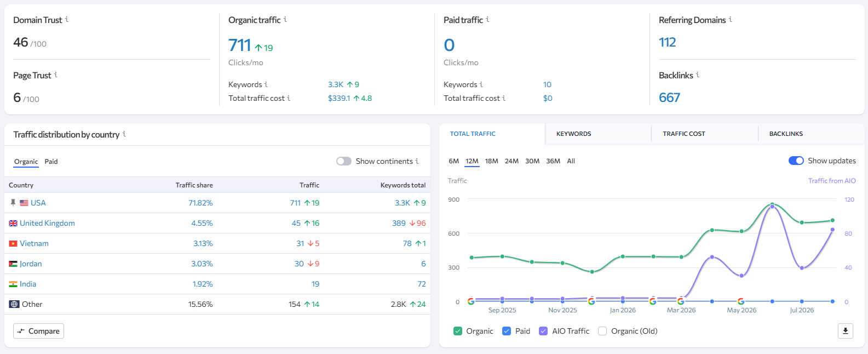
Task: Click the info icon next to Page Trust
Action: click(x=56, y=75)
